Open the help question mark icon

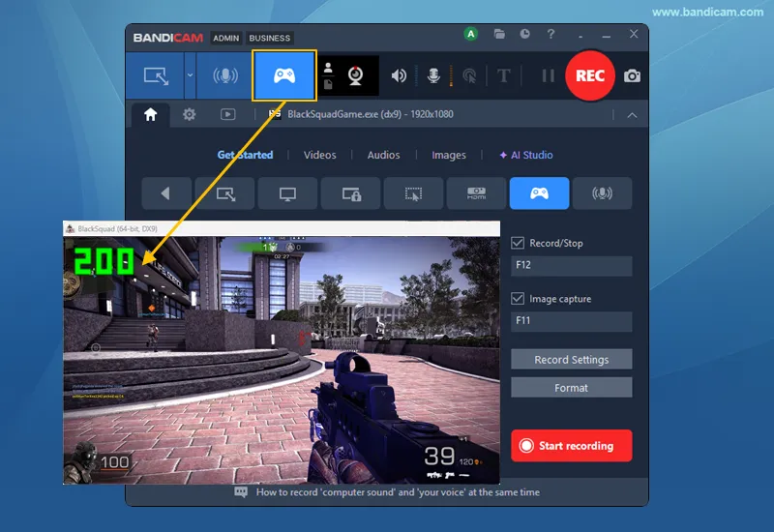click(x=551, y=34)
